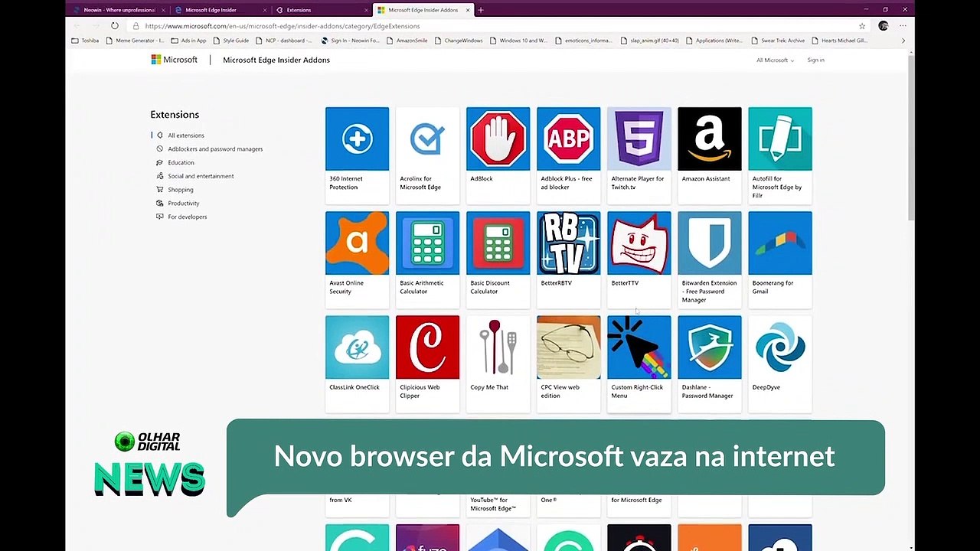Viewport: 980px width, 551px height.
Task: Click Microsoft Edge Insider Addons header link
Action: click(276, 60)
